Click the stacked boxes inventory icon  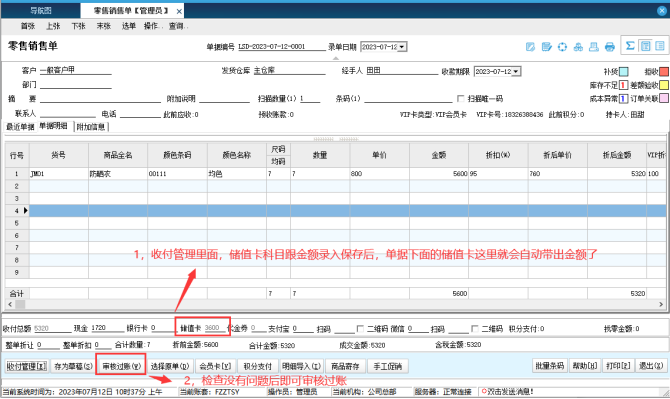(578, 47)
